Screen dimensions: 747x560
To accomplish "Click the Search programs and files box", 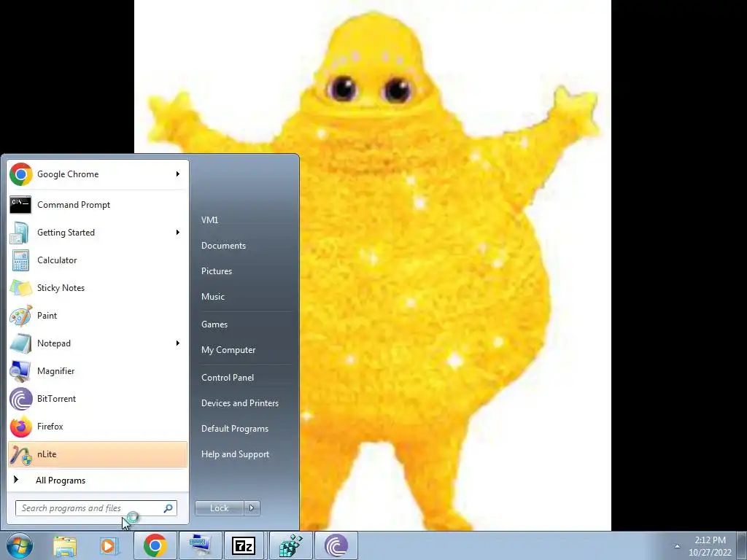I will (x=96, y=508).
